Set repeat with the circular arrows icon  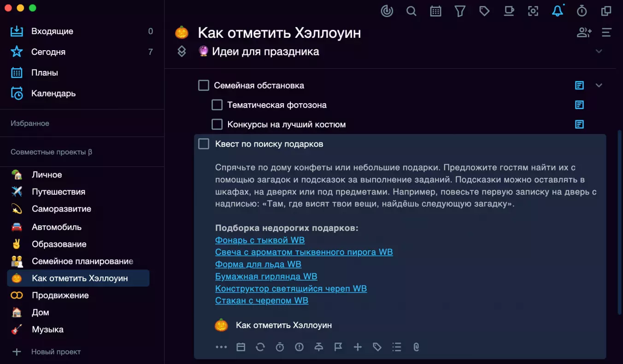[260, 347]
